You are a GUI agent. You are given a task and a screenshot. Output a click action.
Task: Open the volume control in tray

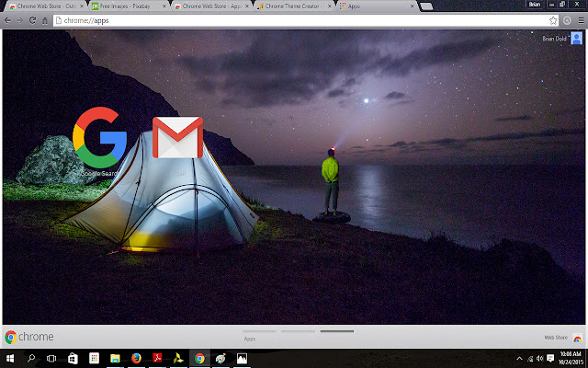540,359
